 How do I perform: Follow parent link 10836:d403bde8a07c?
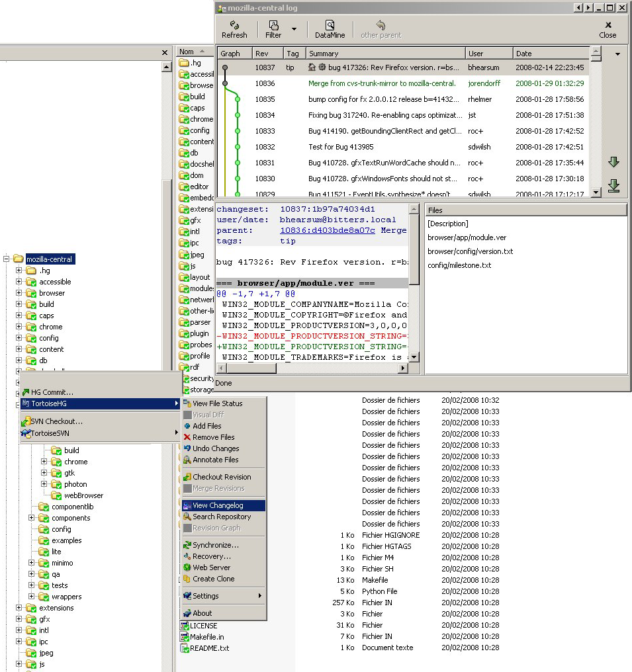click(x=328, y=230)
